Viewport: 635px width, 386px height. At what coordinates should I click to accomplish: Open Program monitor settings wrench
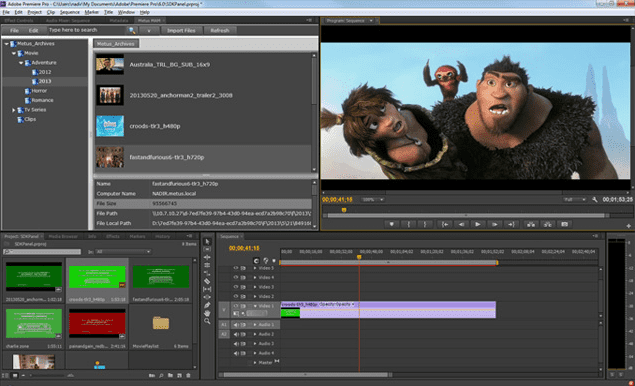595,200
